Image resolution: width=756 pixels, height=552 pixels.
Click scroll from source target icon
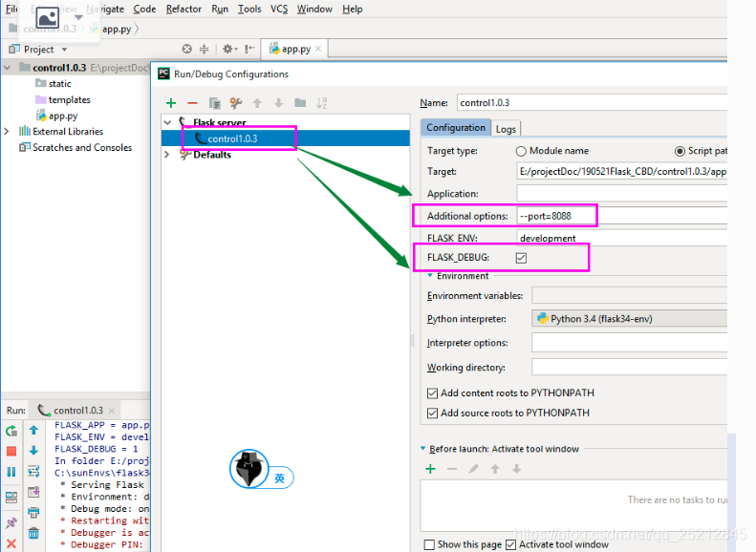(187, 49)
